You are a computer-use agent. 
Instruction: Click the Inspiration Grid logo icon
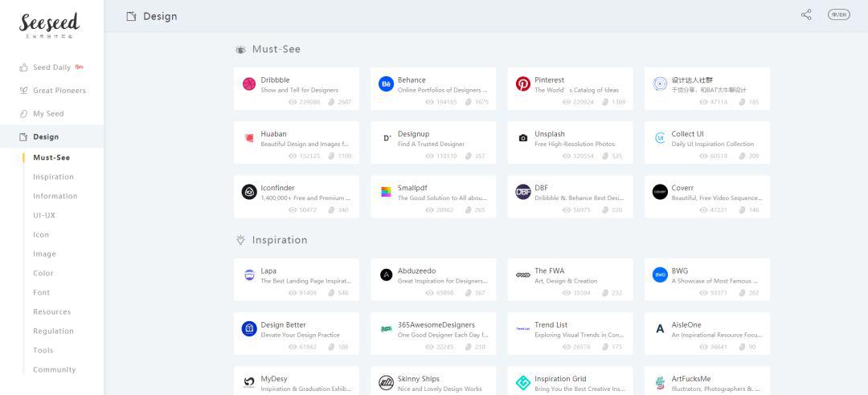tap(523, 382)
